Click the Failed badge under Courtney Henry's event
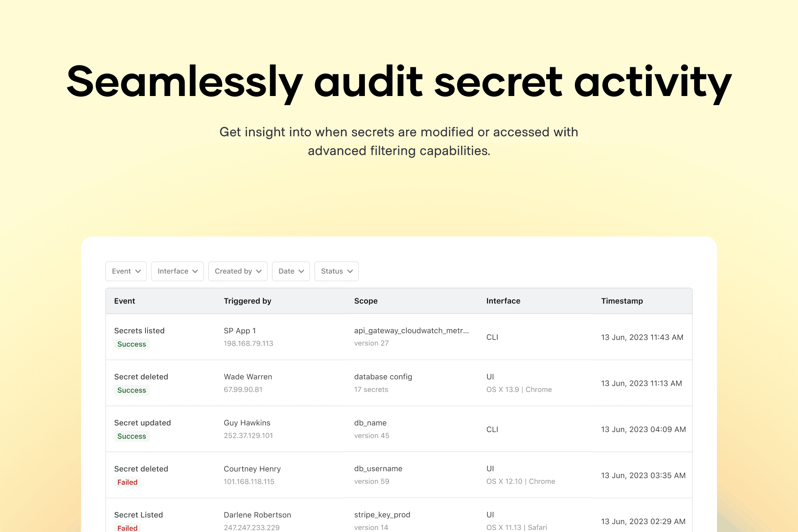 coord(127,482)
